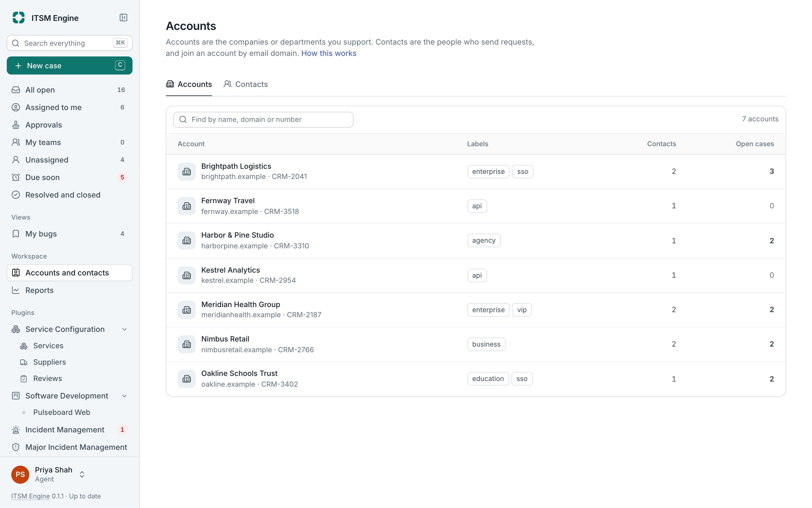
Task: Click the Open cases column header
Action: tap(754, 144)
